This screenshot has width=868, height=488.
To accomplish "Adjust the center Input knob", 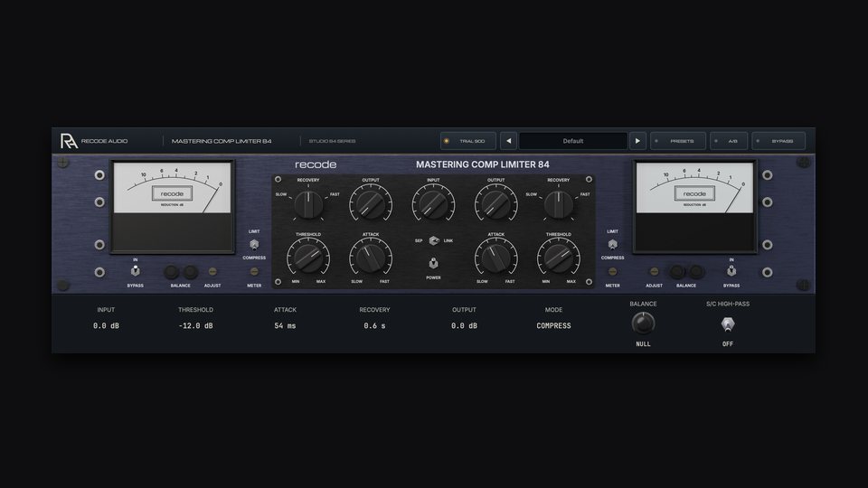I will coord(433,204).
